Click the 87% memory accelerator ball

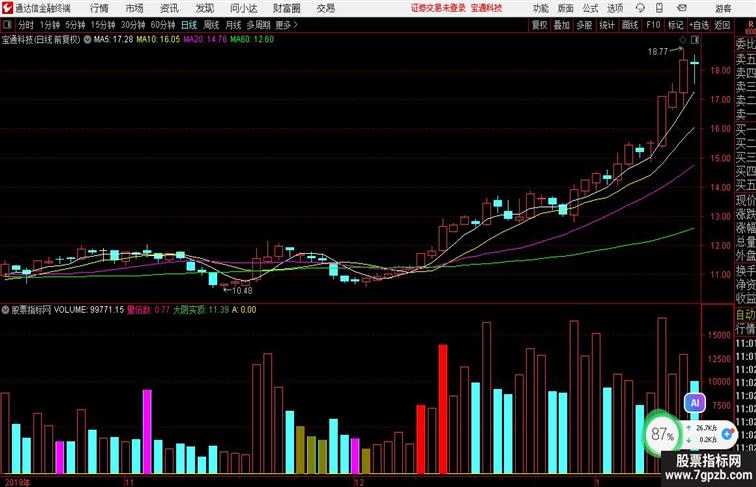(663, 434)
